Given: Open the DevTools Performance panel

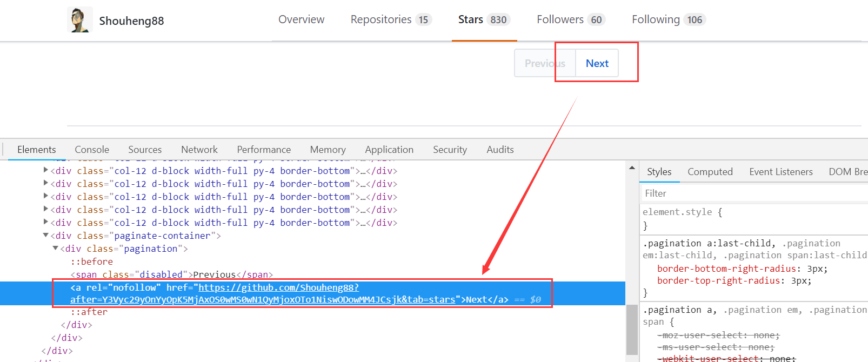Looking at the screenshot, I should click(264, 150).
